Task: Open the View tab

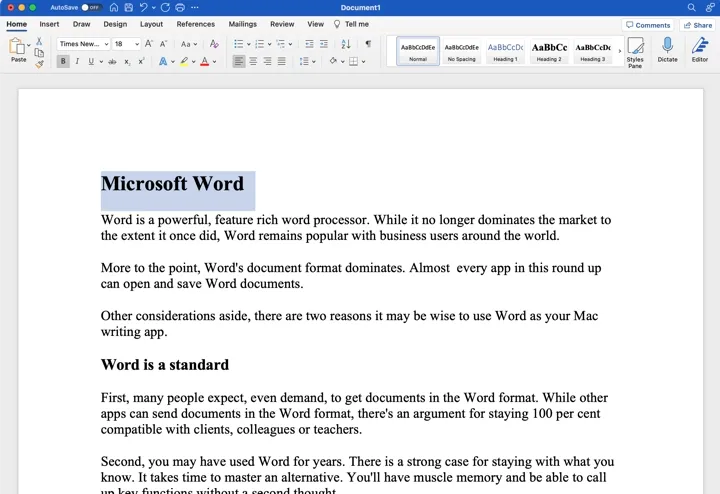Action: (315, 24)
